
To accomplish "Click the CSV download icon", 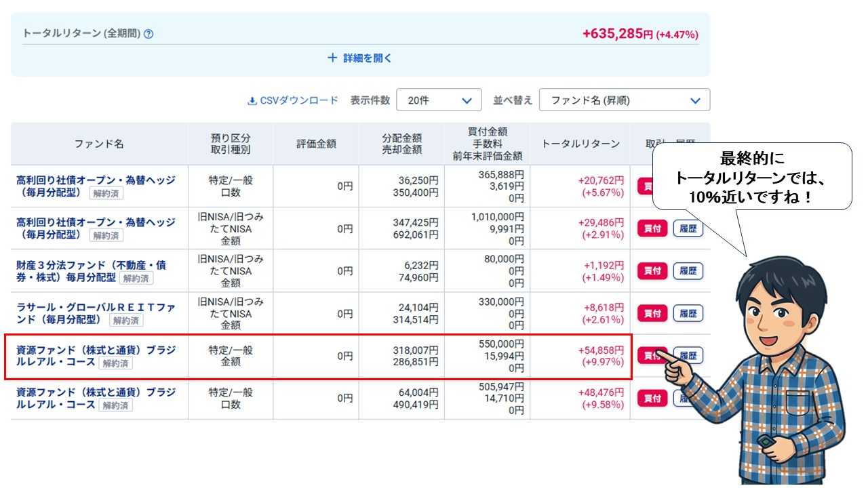I will [x=252, y=100].
